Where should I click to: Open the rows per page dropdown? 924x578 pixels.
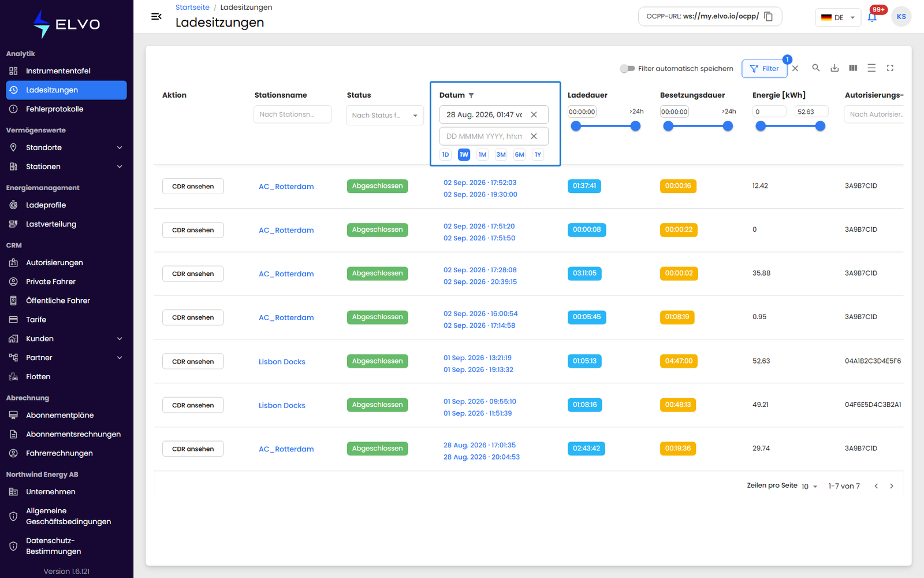(x=809, y=486)
